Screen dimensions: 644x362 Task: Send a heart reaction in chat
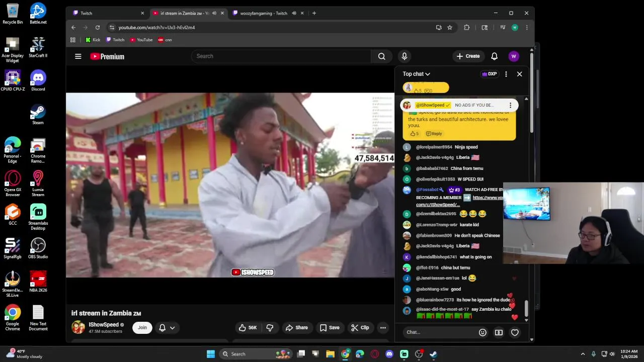coord(515,332)
